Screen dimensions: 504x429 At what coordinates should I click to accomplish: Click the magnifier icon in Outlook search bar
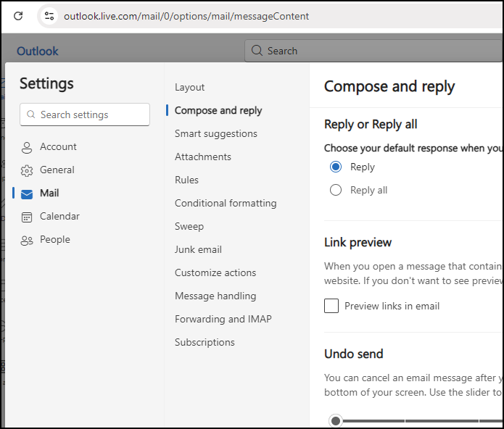tap(257, 51)
